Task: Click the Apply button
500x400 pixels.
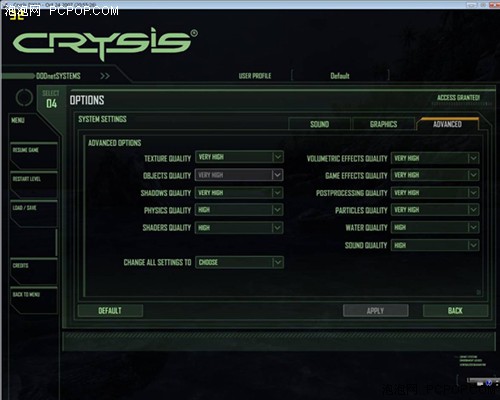Action: (x=376, y=311)
